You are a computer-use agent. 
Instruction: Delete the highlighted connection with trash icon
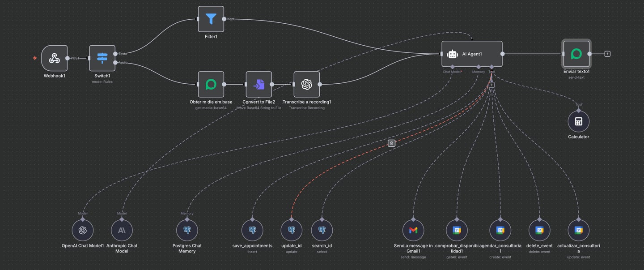click(391, 143)
